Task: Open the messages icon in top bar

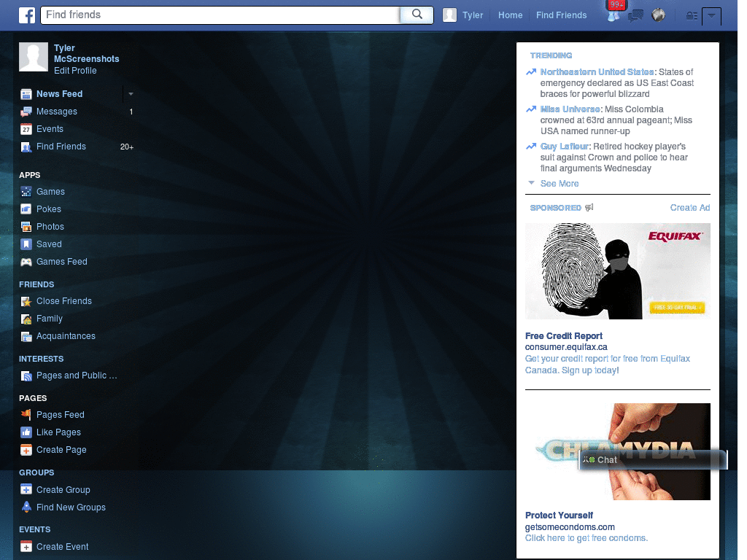Action: coord(635,16)
